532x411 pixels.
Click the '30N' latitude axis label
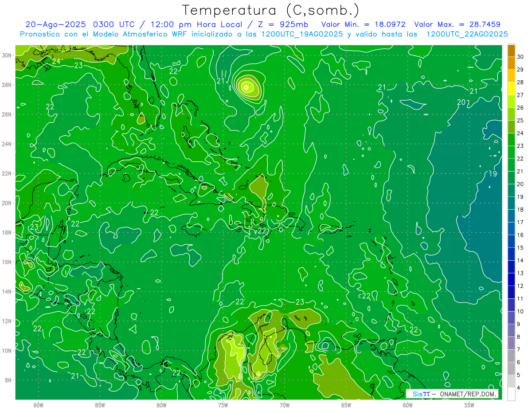pyautogui.click(x=8, y=55)
